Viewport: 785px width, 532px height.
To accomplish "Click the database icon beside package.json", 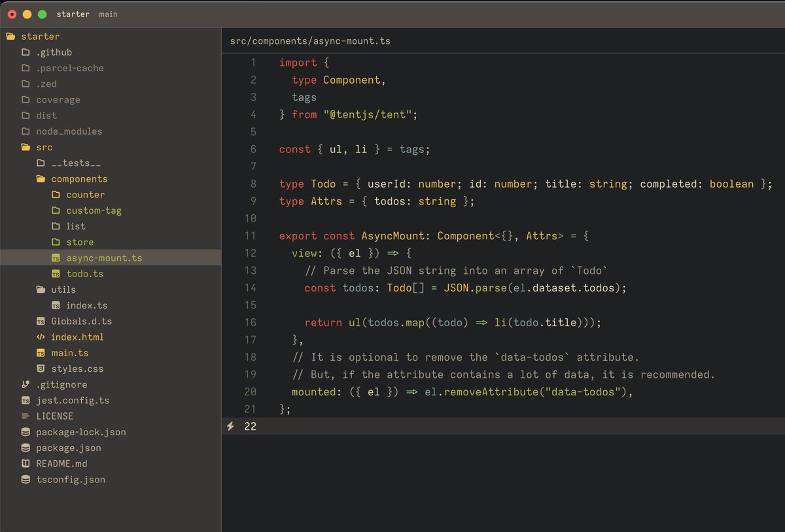I will pyautogui.click(x=26, y=448).
